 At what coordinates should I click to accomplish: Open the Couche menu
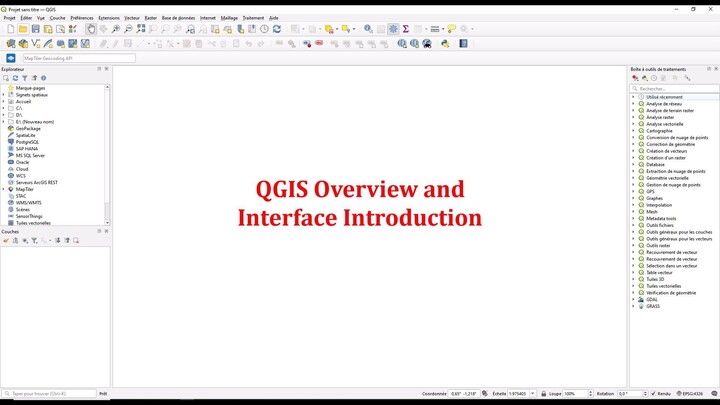pyautogui.click(x=57, y=18)
